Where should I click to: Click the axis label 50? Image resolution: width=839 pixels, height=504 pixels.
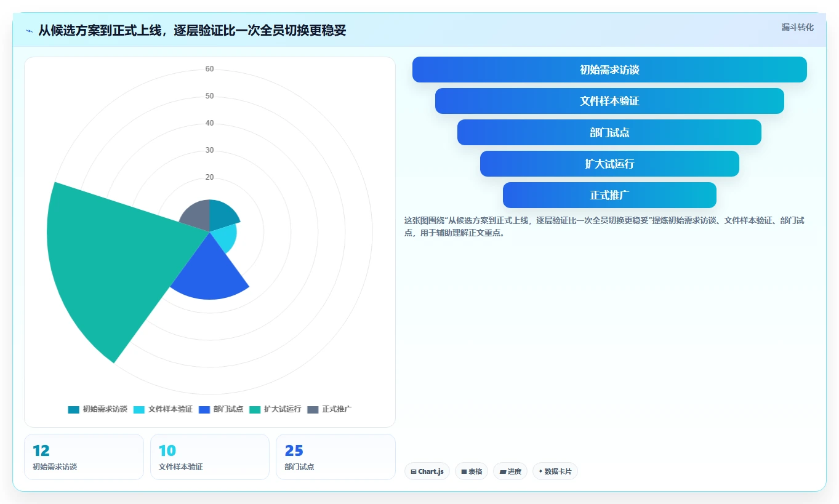[x=210, y=96]
